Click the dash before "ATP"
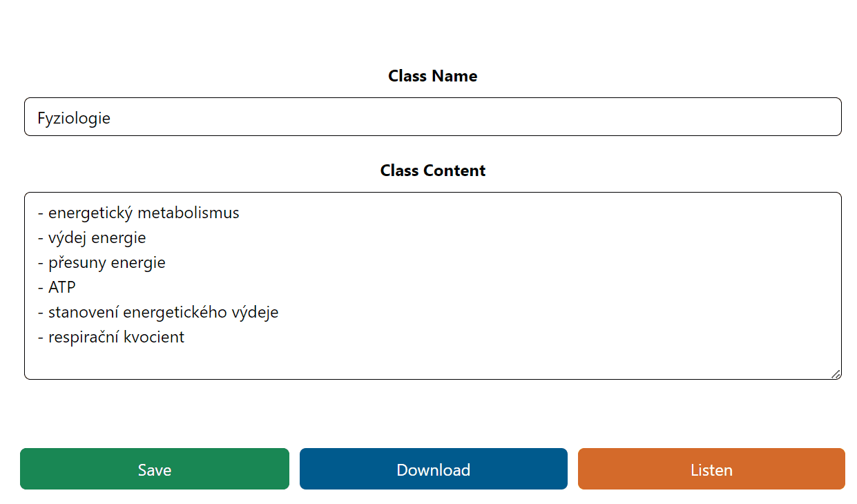 pyautogui.click(x=40, y=288)
